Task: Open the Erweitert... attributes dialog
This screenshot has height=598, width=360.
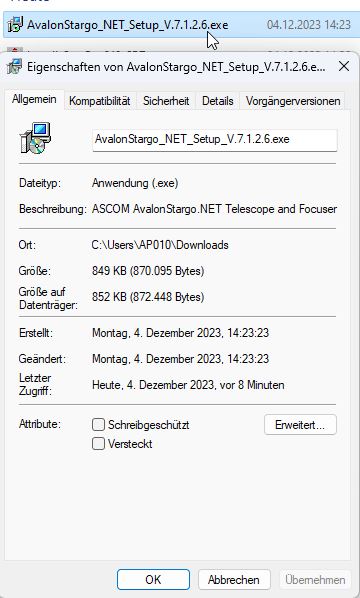Action: [x=300, y=425]
